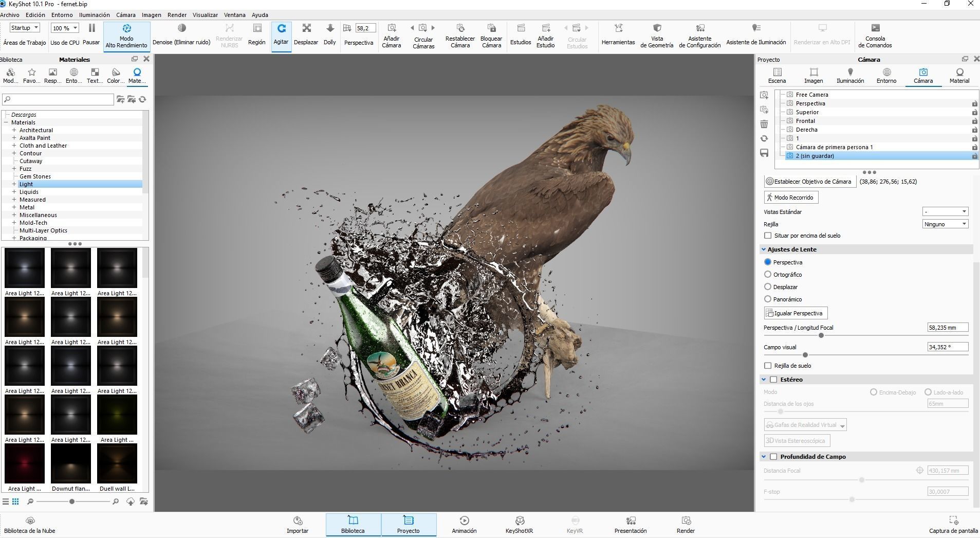Click Captura de pantalla icon
The image size is (980, 538).
tap(954, 520)
